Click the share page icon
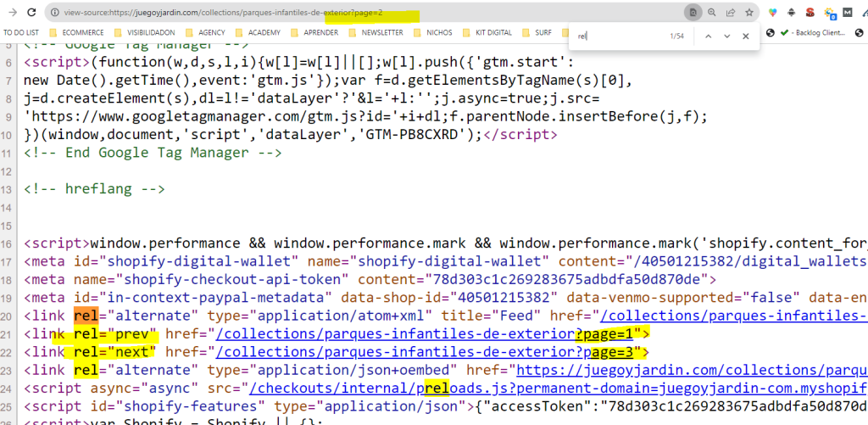 (731, 13)
